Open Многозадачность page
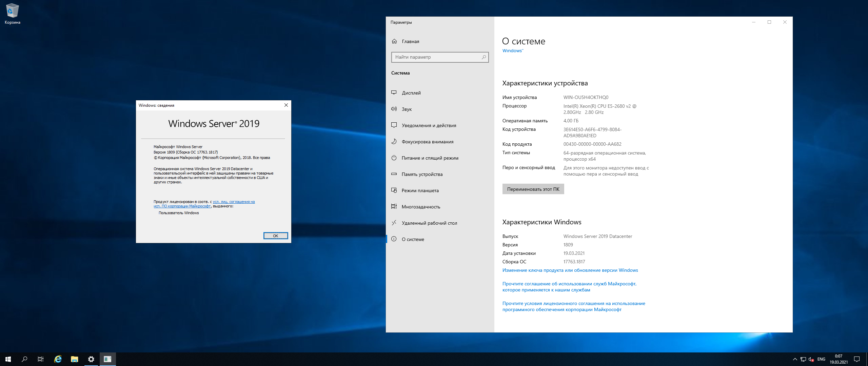 pyautogui.click(x=440, y=207)
